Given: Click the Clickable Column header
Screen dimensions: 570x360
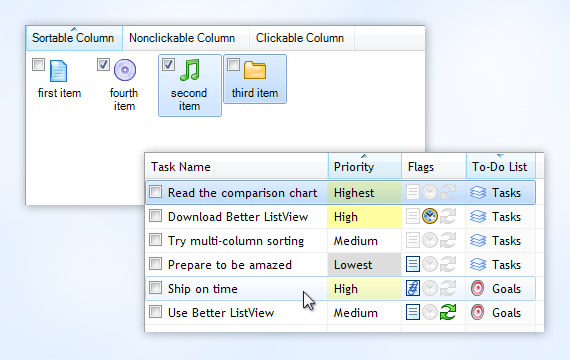Looking at the screenshot, I should [x=302, y=38].
